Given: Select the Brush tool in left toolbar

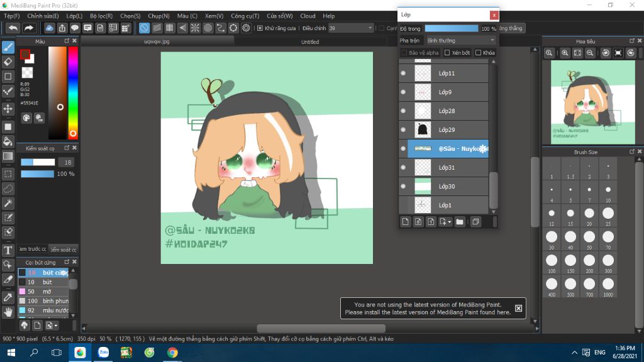Looking at the screenshot, I should pyautogui.click(x=8, y=47).
